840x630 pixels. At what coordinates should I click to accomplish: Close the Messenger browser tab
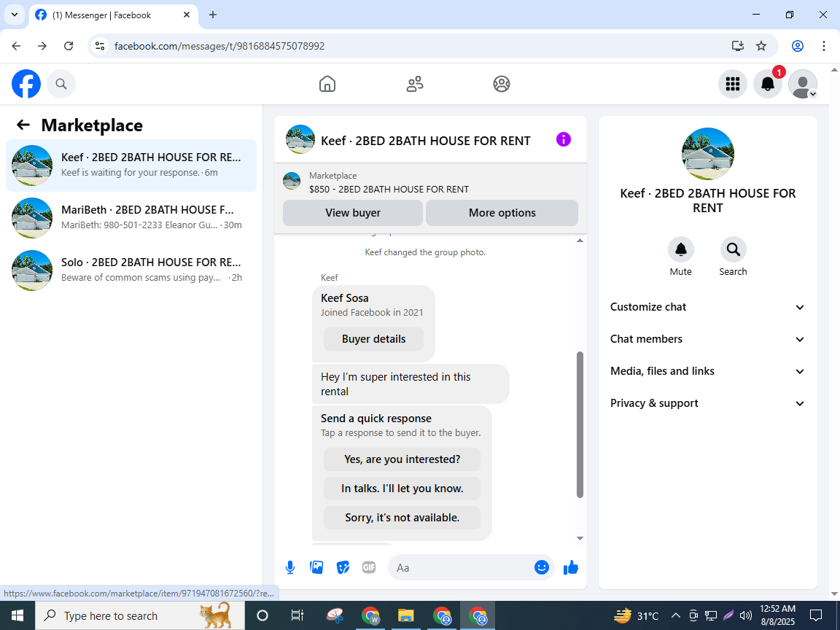coord(187,15)
